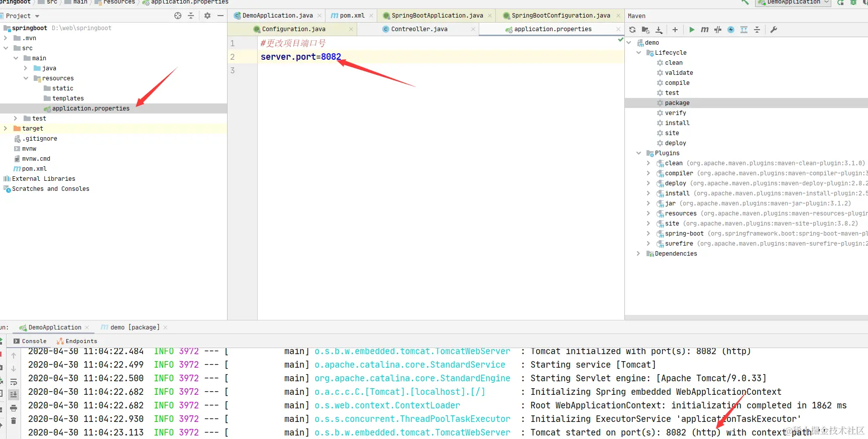This screenshot has width=868, height=439.
Task: Add a Maven project with plus icon
Action: click(x=675, y=30)
